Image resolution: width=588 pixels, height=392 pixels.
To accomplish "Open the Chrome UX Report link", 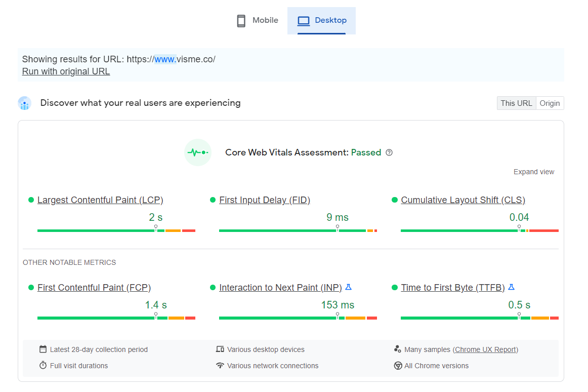I will tap(485, 349).
